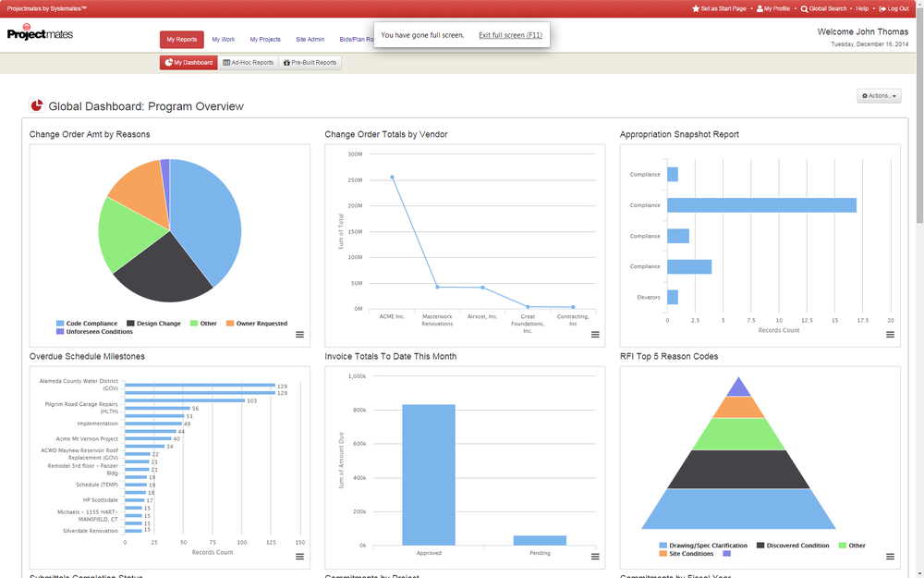Viewport: 924px width, 578px height.
Task: Click the dark Discovered Condition pyramid layer
Action: [x=738, y=470]
